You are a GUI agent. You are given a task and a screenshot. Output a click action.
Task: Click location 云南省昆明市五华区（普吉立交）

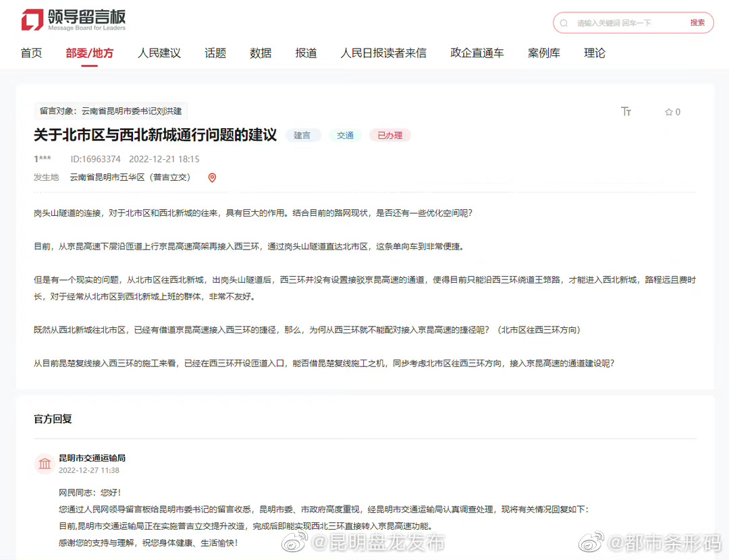(130, 177)
